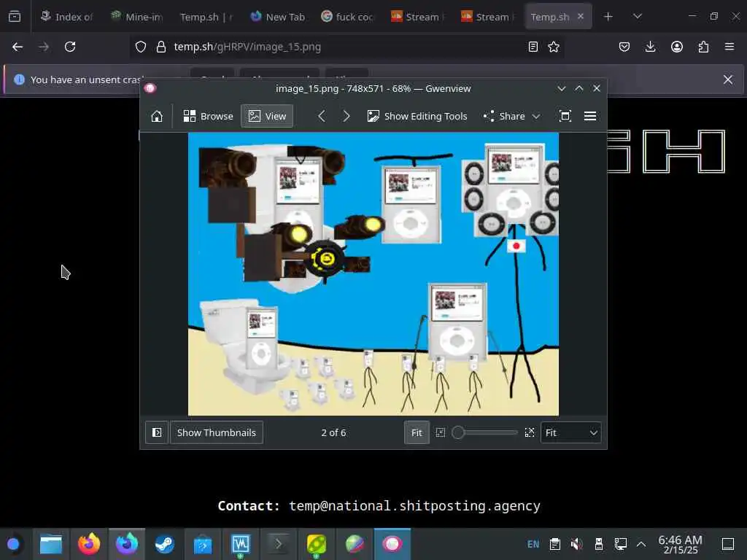Image resolution: width=747 pixels, height=560 pixels.
Task: Switch to the first 'Stream' tab
Action: [x=418, y=17]
